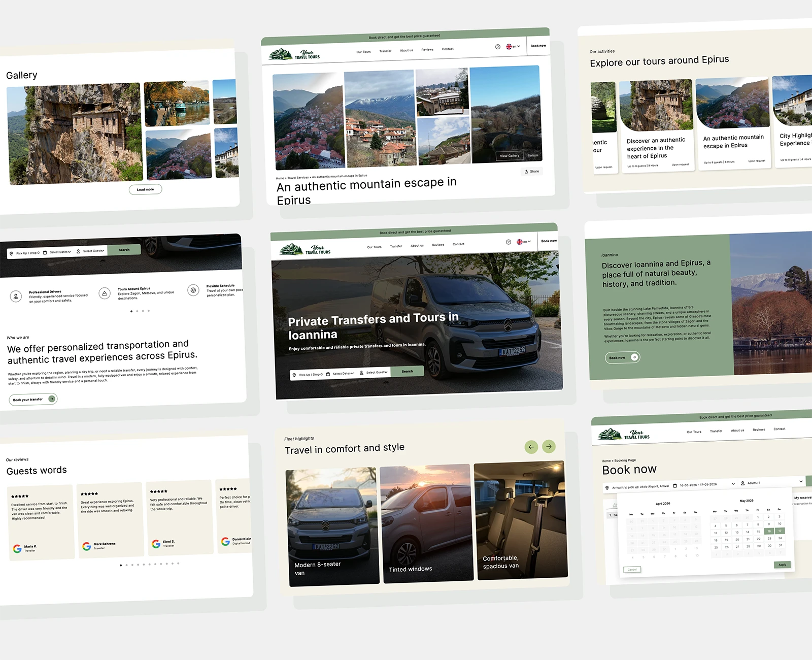The width and height of the screenshot is (812, 660).
Task: Click the location pin icon in the hero search bar
Action: tap(294, 375)
